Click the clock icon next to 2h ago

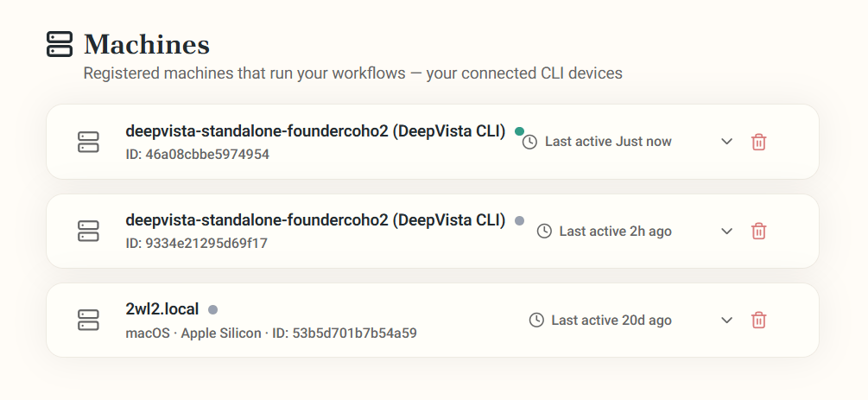(544, 231)
